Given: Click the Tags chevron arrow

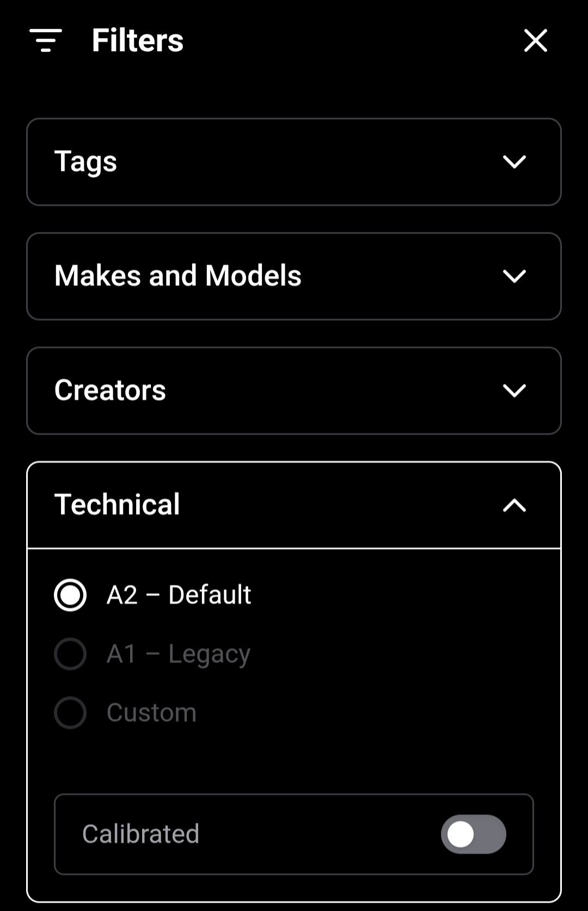Looking at the screenshot, I should [514, 162].
